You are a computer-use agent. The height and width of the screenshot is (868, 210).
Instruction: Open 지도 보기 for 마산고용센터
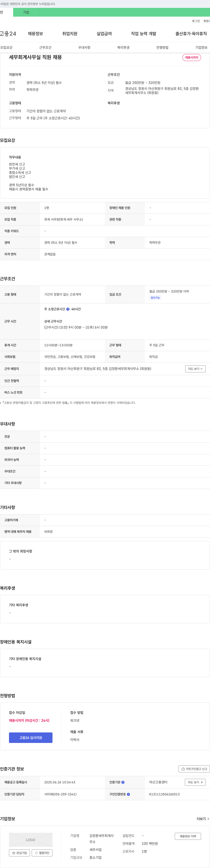[195, 782]
